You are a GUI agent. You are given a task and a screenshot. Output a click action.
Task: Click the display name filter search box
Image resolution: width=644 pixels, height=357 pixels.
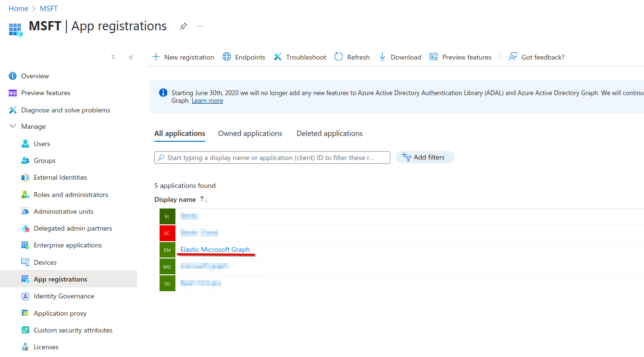click(272, 157)
